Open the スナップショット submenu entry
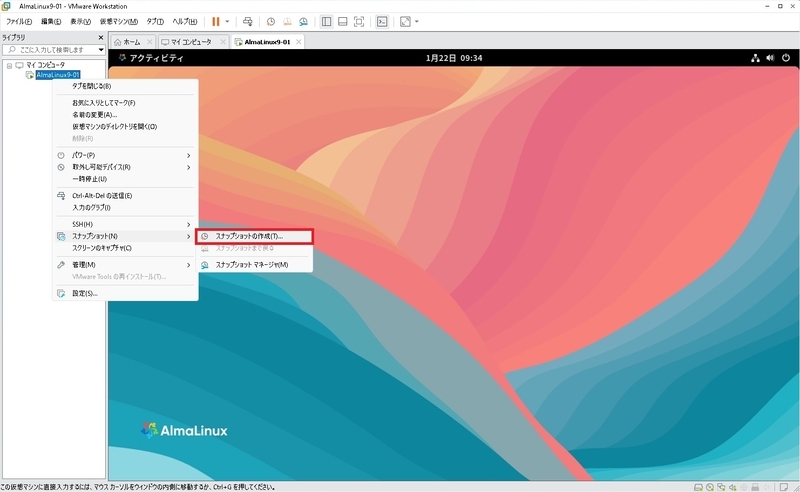The image size is (800, 492). point(125,236)
